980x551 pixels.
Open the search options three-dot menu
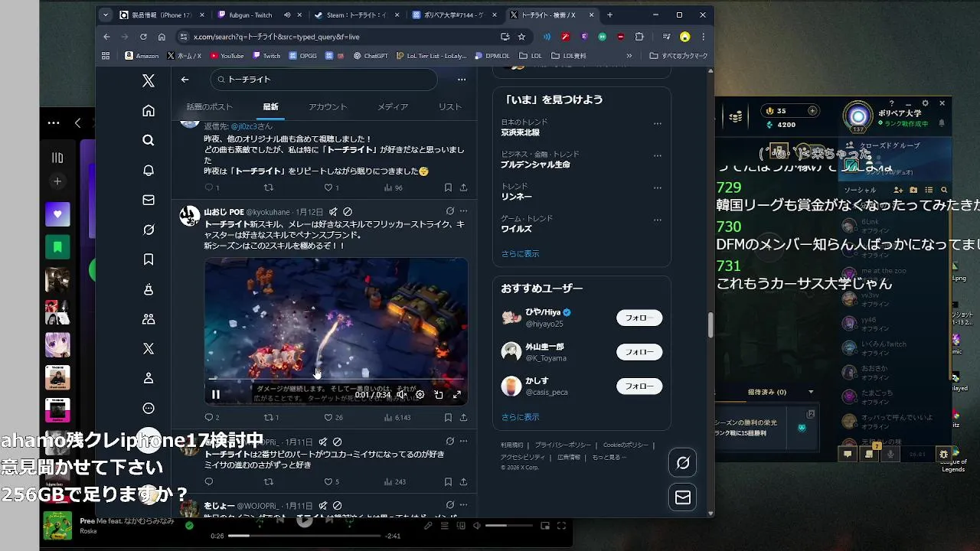462,79
